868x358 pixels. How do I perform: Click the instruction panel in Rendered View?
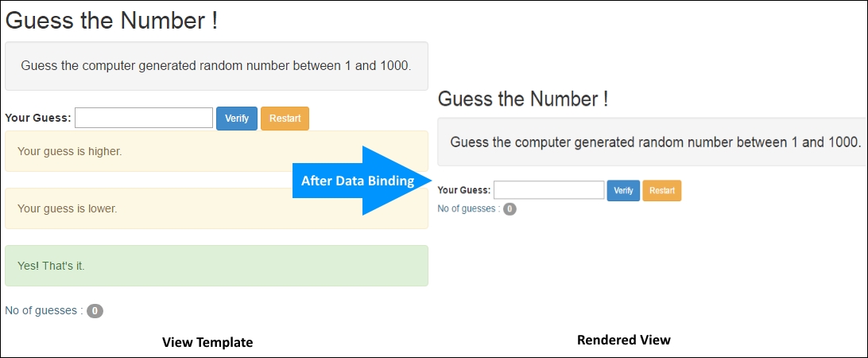click(x=652, y=142)
